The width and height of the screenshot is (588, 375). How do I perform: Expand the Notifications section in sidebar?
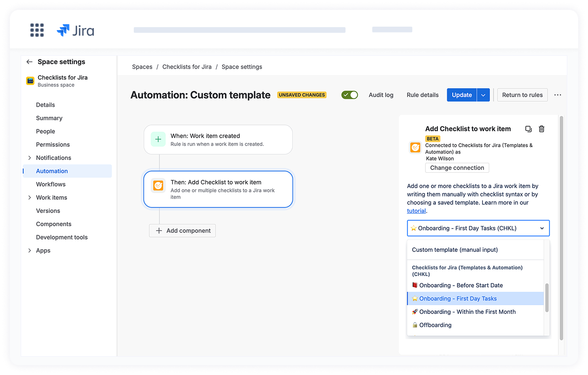pos(30,158)
